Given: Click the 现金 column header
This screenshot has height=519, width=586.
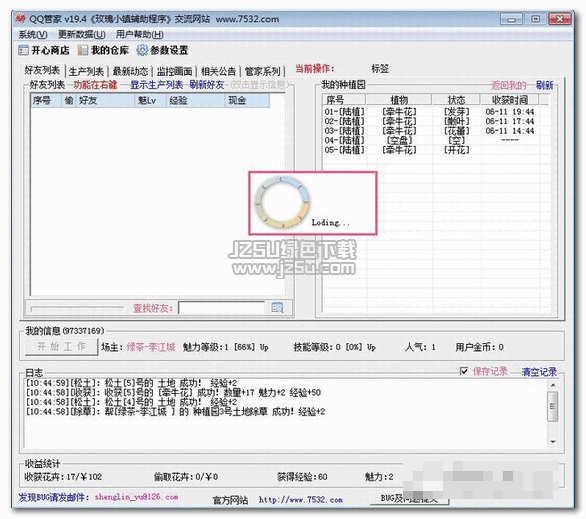Looking at the screenshot, I should pos(247,101).
